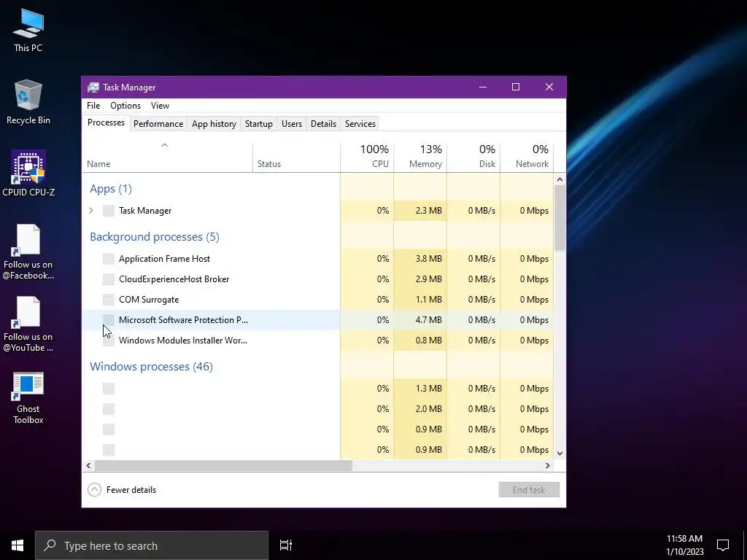
Task: Click the 2.3 MB memory value
Action: coord(428,211)
